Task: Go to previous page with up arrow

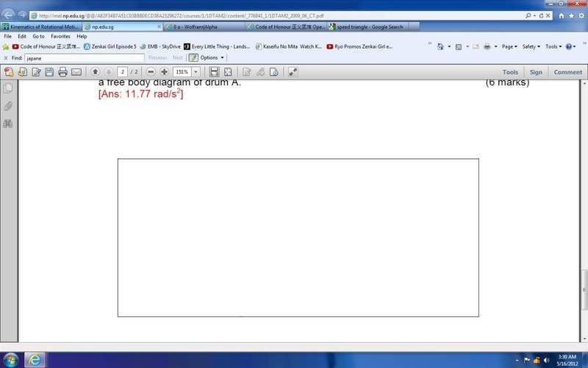Action: pyautogui.click(x=96, y=71)
